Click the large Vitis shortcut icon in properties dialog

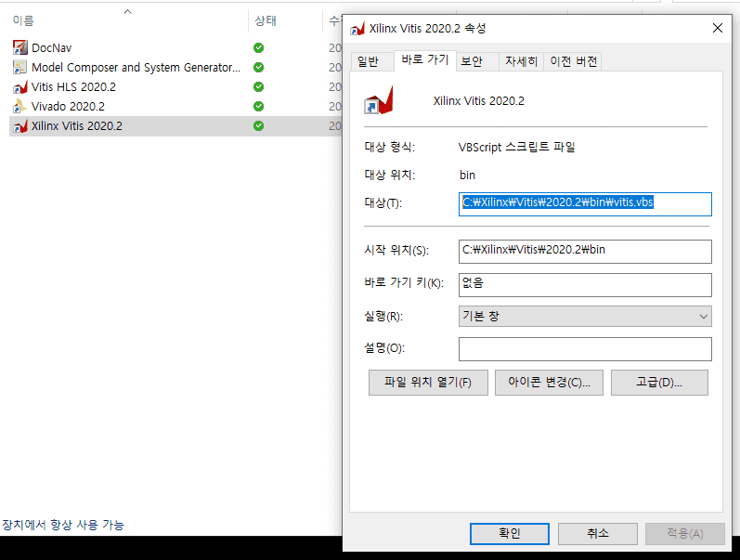point(379,100)
